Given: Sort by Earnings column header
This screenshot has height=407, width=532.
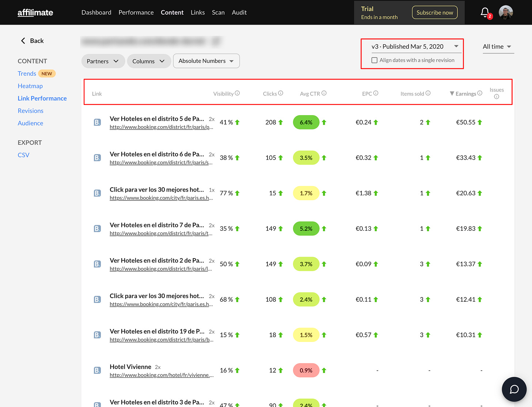Looking at the screenshot, I should point(466,94).
